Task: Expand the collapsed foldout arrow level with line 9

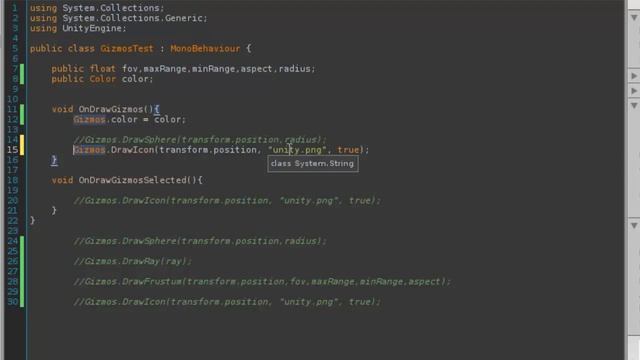Action: (x=634, y=90)
